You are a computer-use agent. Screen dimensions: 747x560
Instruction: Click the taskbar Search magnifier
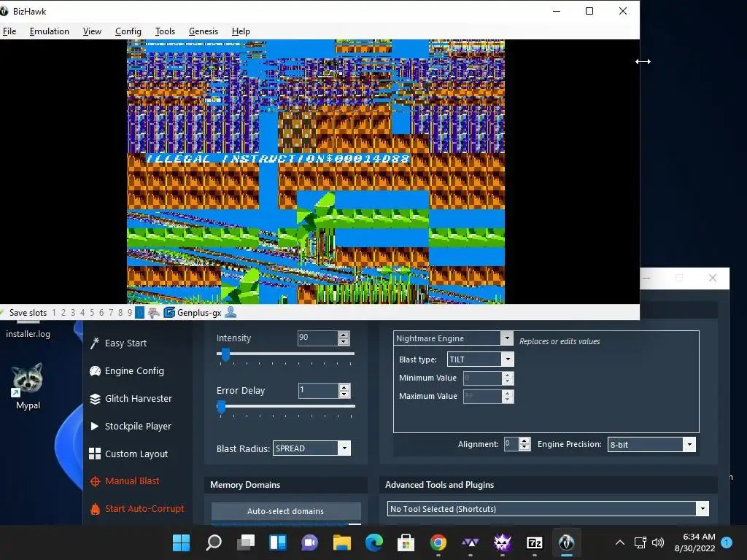[x=214, y=542]
